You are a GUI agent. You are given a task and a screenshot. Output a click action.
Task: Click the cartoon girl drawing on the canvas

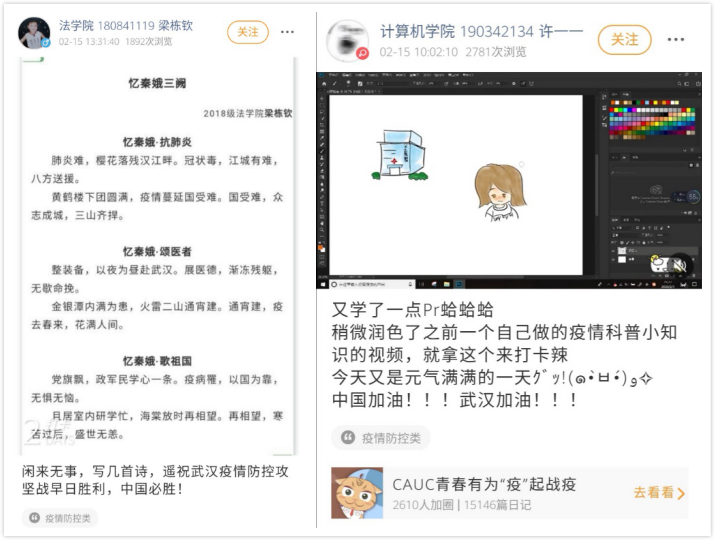tap(500, 190)
